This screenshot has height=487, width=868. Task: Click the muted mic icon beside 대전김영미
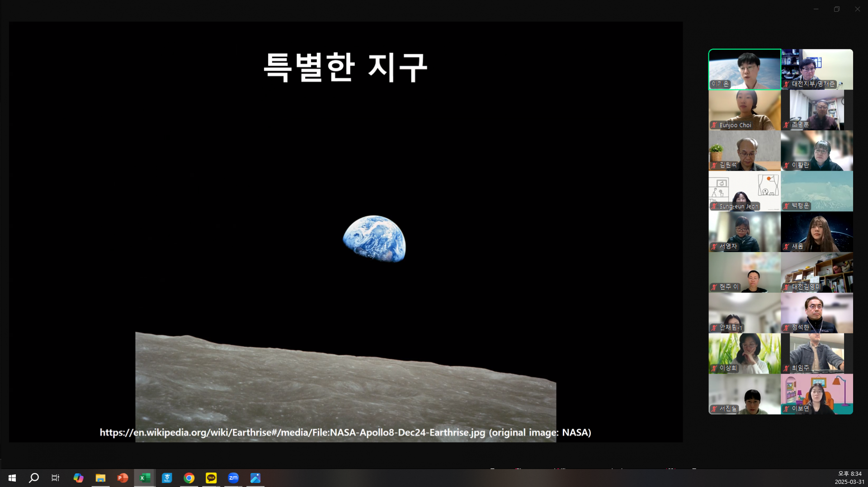(787, 287)
